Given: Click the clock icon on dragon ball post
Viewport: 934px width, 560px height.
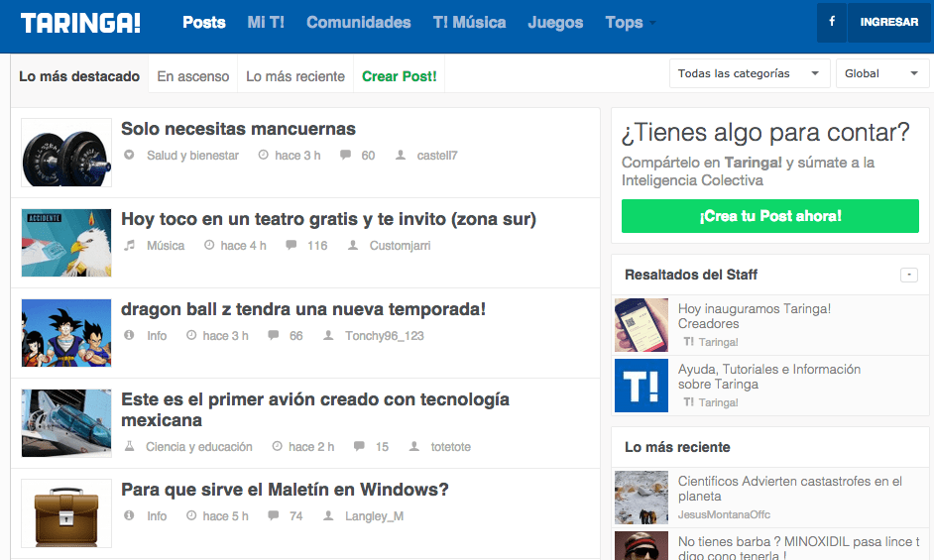Looking at the screenshot, I should click(191, 336).
